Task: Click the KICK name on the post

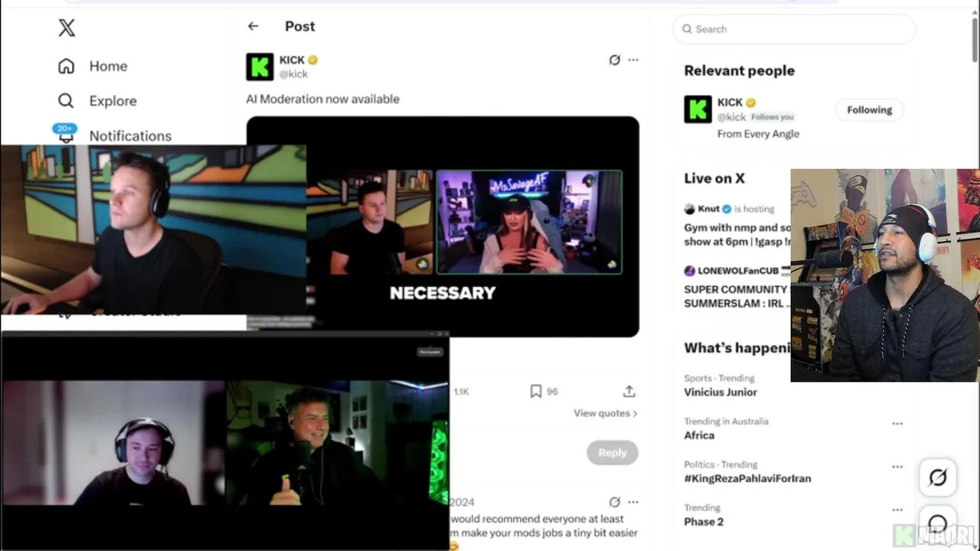Action: click(292, 60)
